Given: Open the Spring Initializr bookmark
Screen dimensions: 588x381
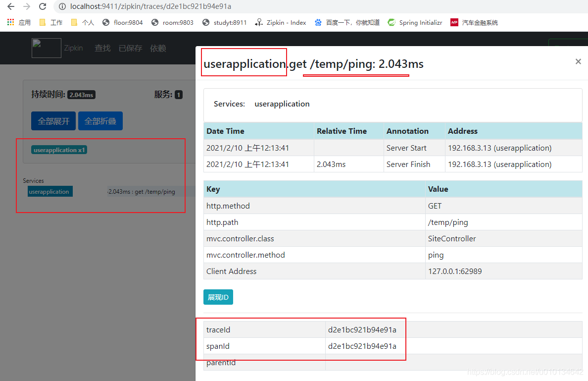Looking at the screenshot, I should click(x=415, y=22).
